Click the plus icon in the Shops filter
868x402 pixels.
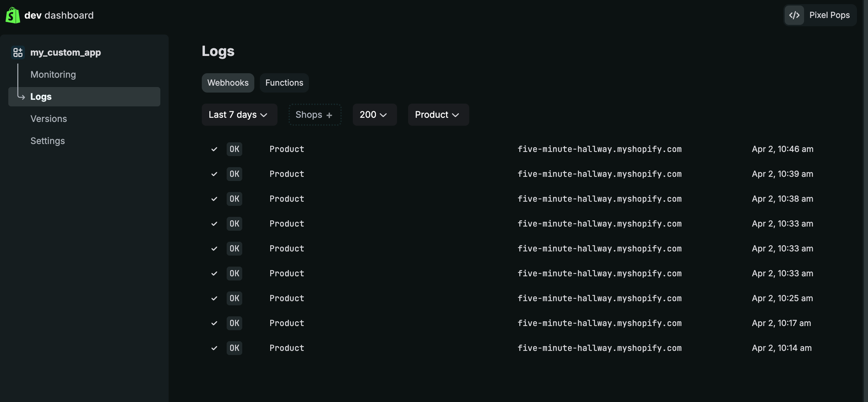(x=329, y=115)
